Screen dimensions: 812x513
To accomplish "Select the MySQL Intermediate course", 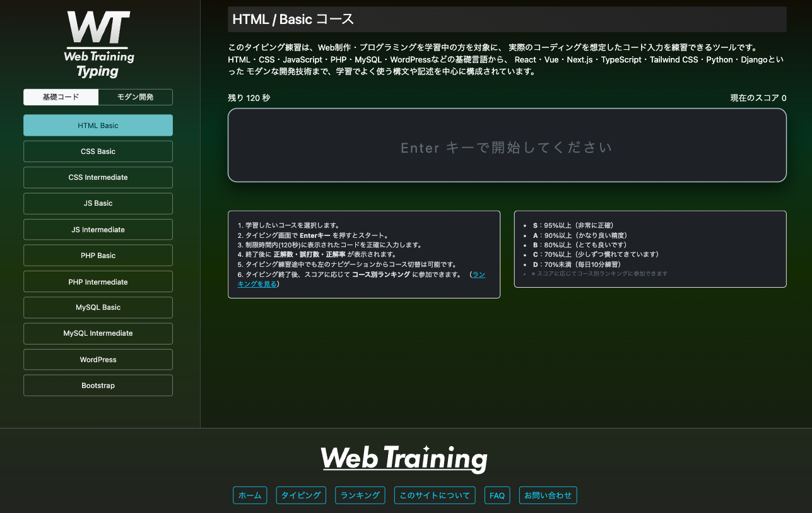I will pos(98,333).
